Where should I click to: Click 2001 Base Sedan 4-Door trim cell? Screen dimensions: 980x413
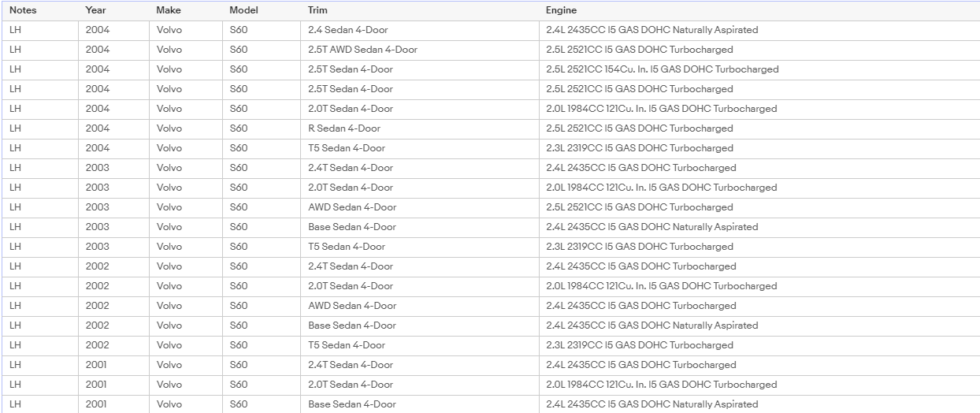pyautogui.click(x=420, y=404)
